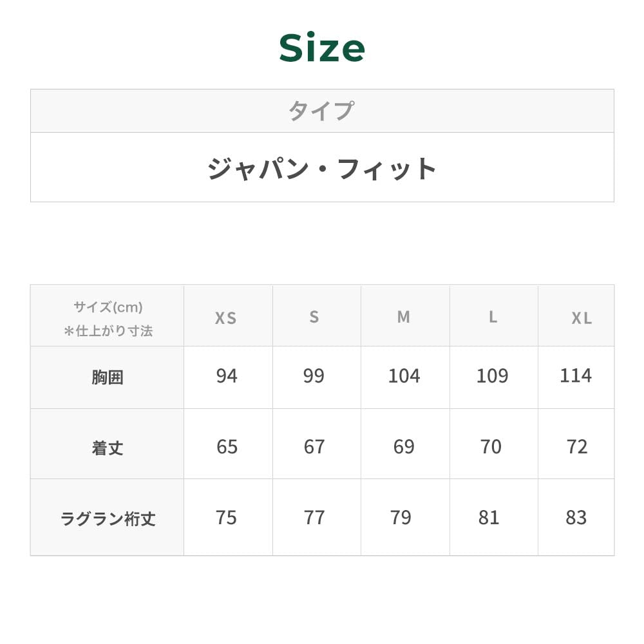Click the 着丈 value 67 for S
The image size is (644, 644).
coord(314,447)
